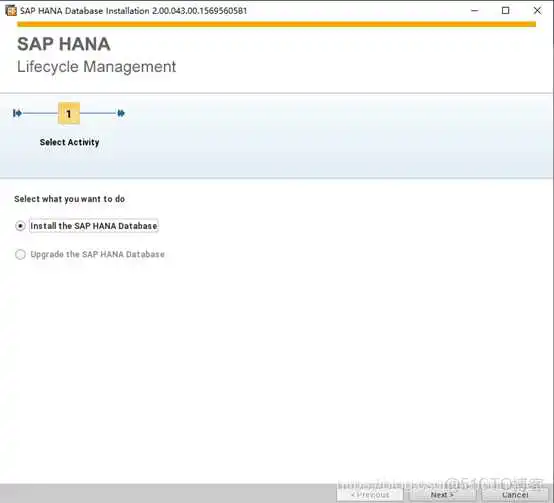Click the Cancel button
Screen dimensions: 554x503
(515, 495)
